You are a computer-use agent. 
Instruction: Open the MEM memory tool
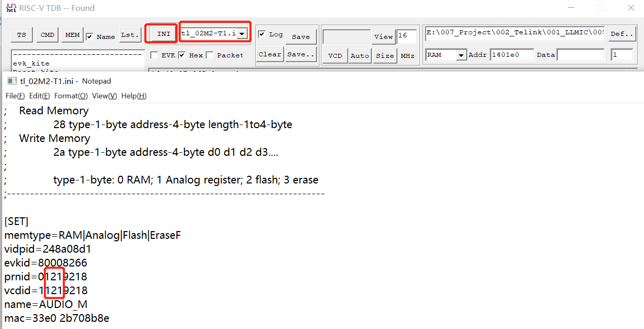(x=72, y=35)
